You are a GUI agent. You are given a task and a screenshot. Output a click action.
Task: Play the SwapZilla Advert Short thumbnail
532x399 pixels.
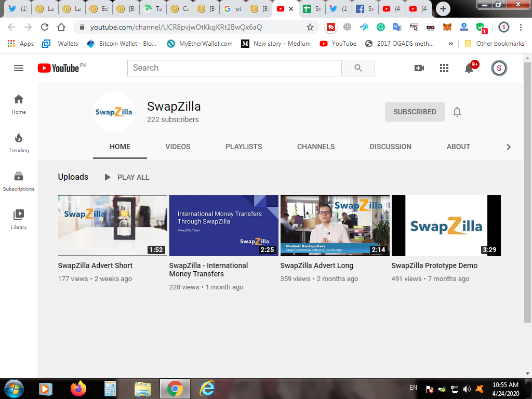pyautogui.click(x=113, y=225)
